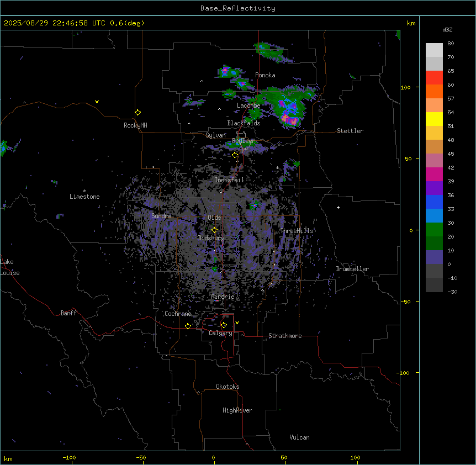The height and width of the screenshot is (465, 476).
Task: Click the storm cell west of Ponoka
Action: coord(229,72)
